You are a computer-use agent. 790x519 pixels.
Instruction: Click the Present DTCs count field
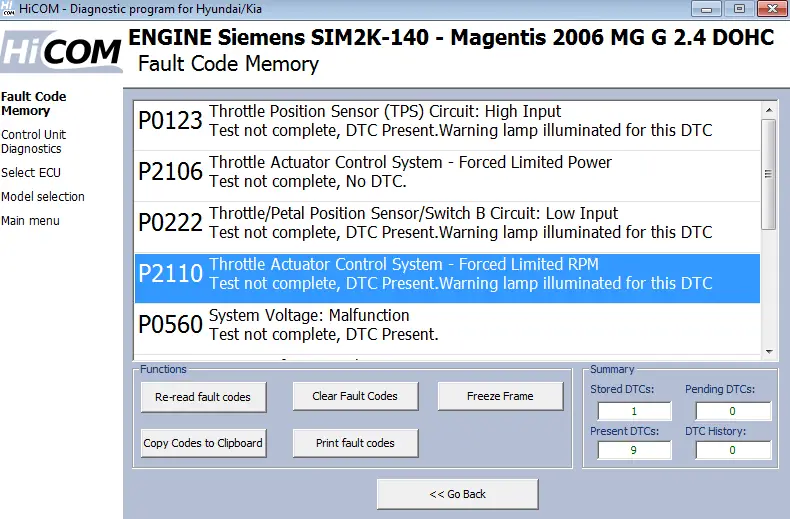coord(634,450)
